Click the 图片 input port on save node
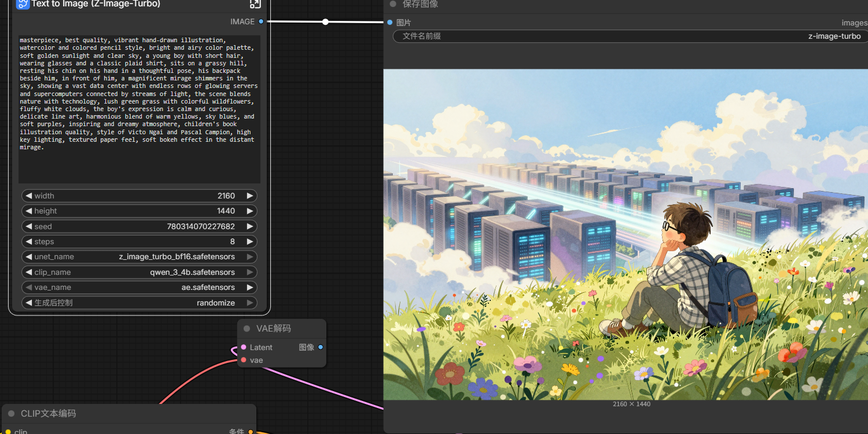The width and height of the screenshot is (868, 434). click(x=389, y=23)
